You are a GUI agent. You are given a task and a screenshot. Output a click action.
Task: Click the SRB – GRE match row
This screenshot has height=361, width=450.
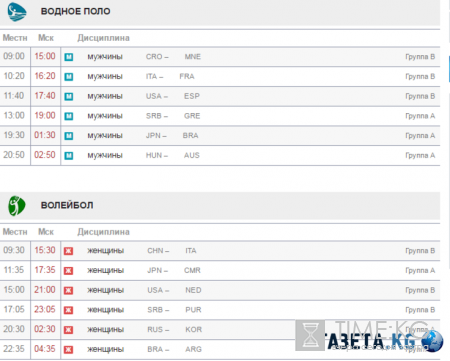(220, 116)
